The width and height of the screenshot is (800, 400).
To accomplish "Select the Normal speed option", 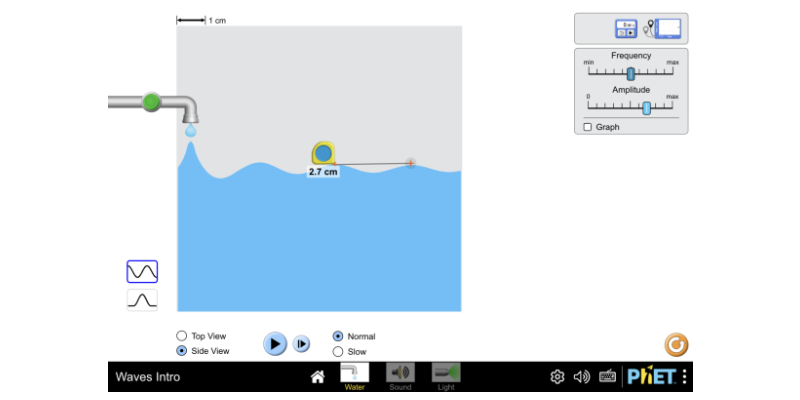I will point(338,336).
